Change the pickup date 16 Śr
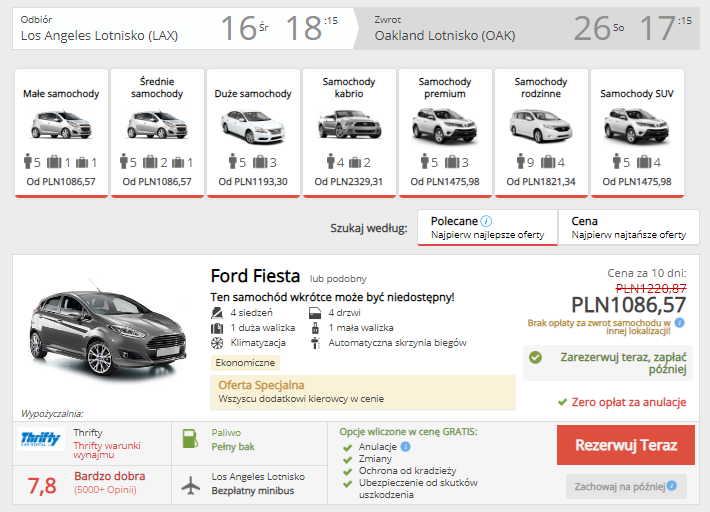The height and width of the screenshot is (512, 710). pyautogui.click(x=244, y=29)
